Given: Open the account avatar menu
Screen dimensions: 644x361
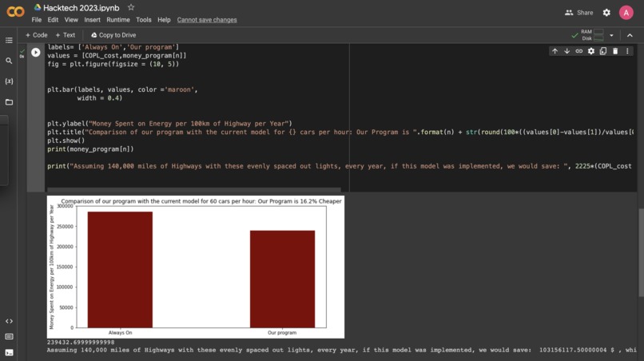Looking at the screenshot, I should tap(626, 13).
